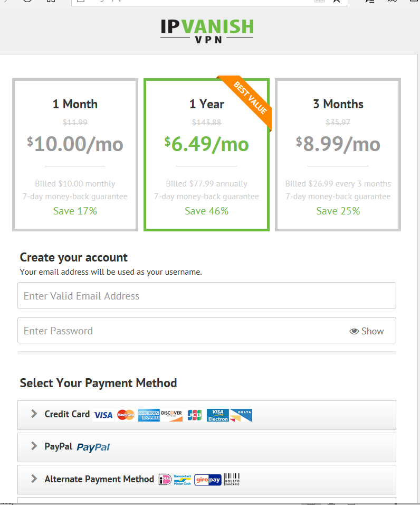Toggle Show password visibility
Image resolution: width=420 pixels, height=505 pixels.
click(x=367, y=331)
